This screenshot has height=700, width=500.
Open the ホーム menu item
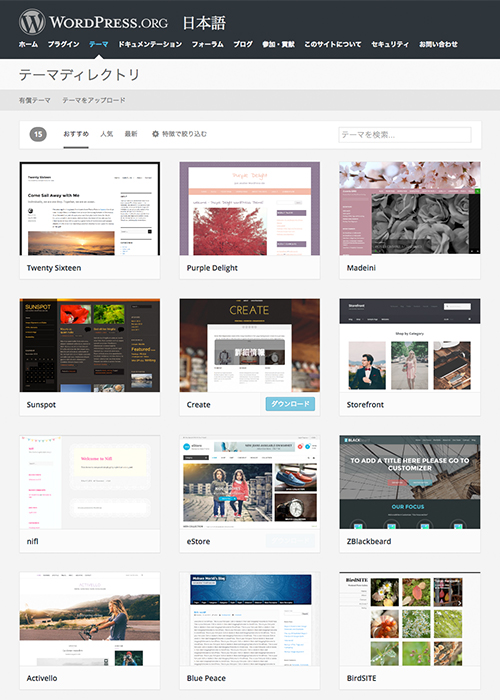pyautogui.click(x=28, y=44)
